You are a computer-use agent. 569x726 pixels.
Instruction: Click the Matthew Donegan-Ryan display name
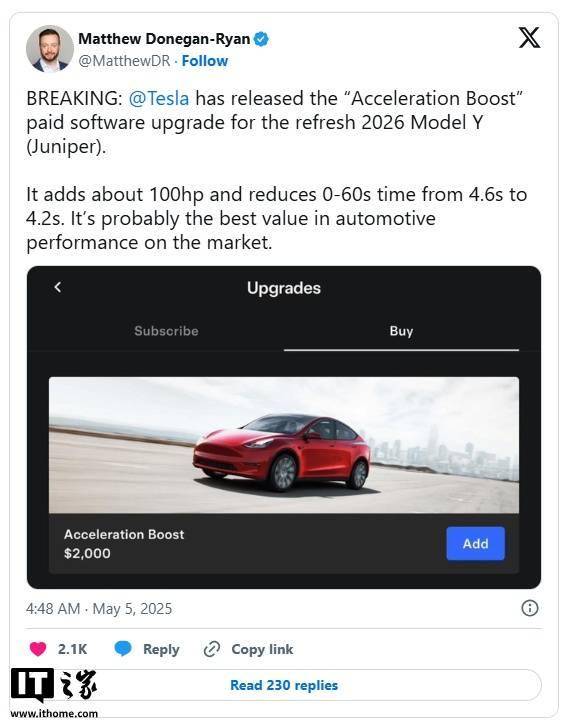tap(164, 39)
